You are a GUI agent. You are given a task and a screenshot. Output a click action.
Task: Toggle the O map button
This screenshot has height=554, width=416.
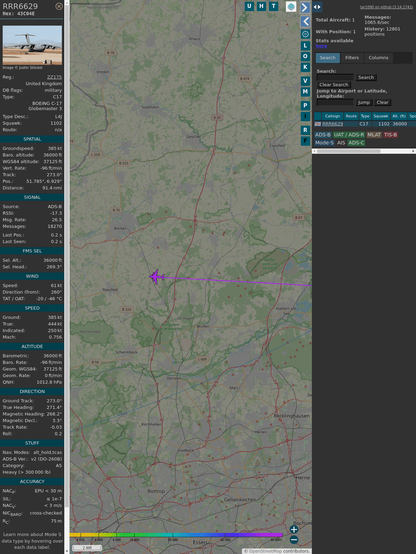[305, 57]
